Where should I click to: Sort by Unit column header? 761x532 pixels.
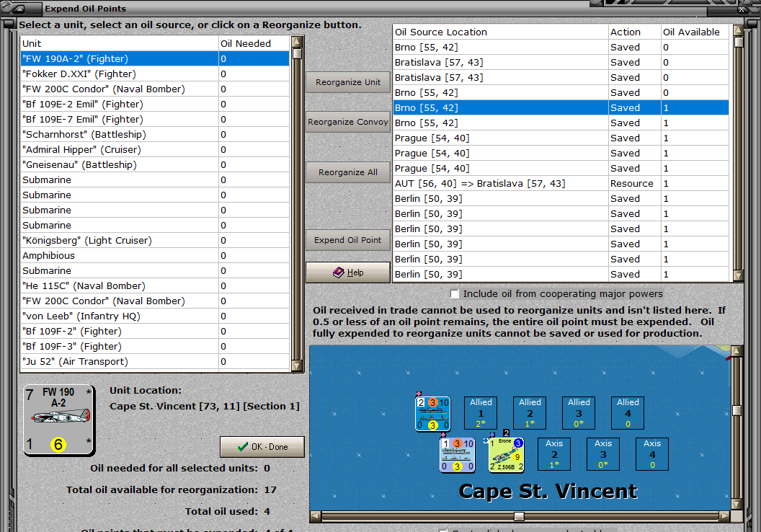[x=120, y=43]
